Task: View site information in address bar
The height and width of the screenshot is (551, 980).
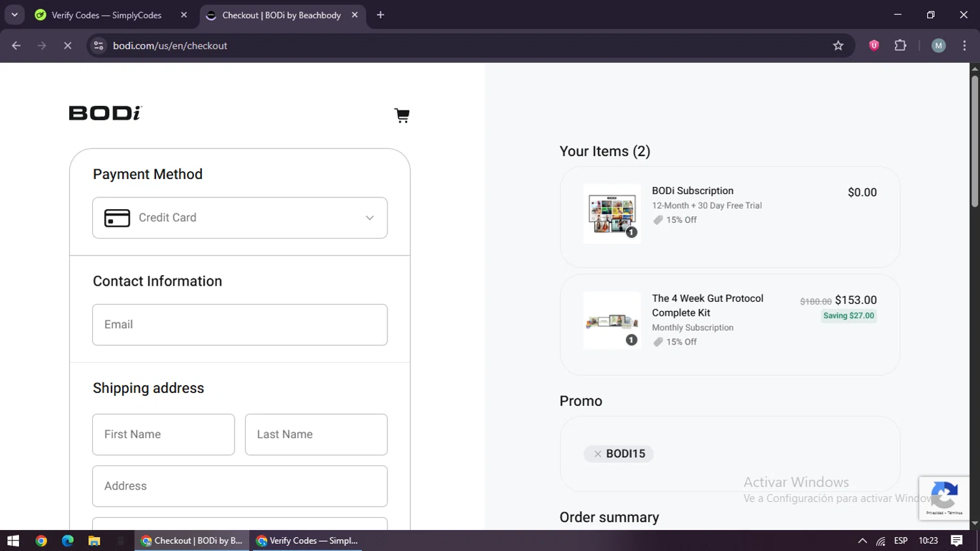Action: (x=99, y=46)
